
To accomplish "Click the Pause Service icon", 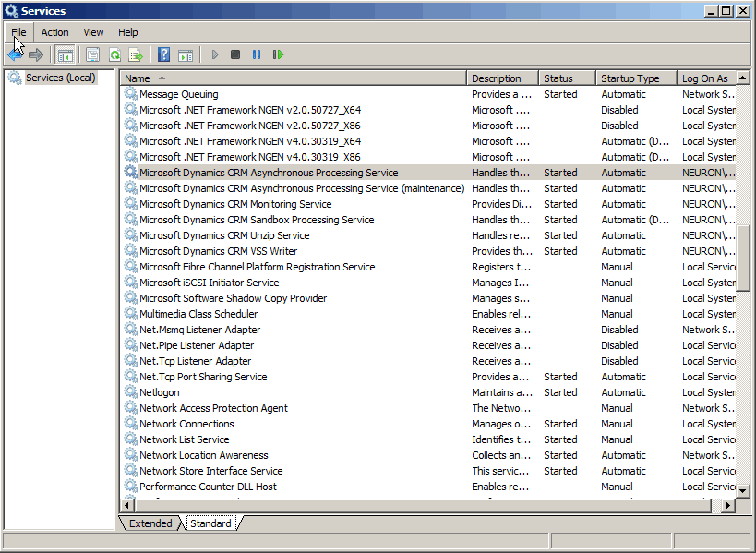I will 257,54.
